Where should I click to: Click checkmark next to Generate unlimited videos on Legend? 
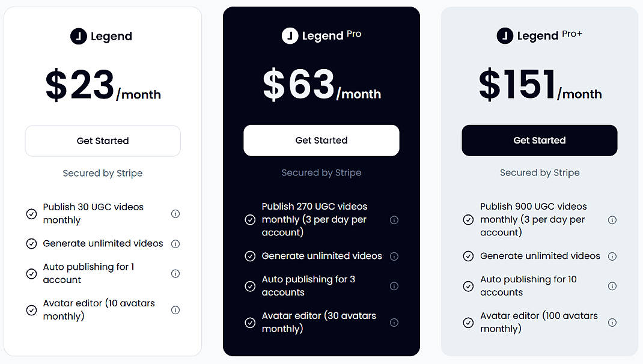coord(31,244)
